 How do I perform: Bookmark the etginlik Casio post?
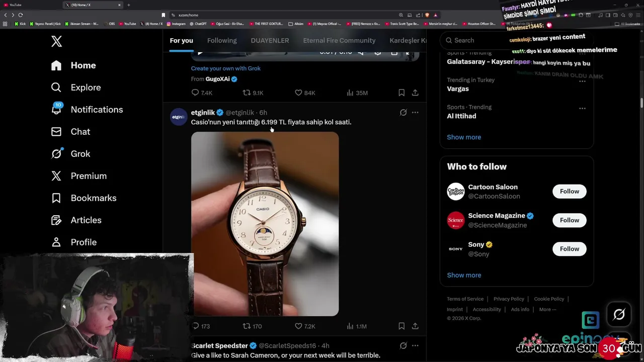pos(401,326)
